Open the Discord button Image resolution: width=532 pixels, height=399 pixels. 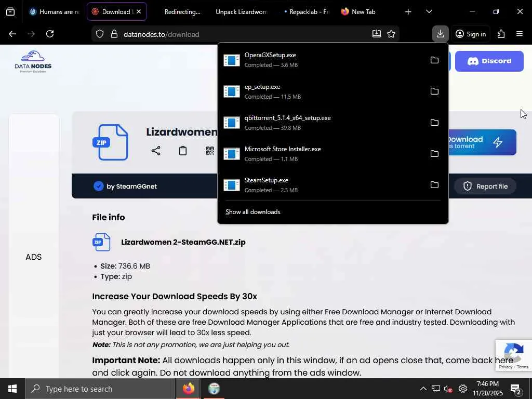click(x=489, y=61)
